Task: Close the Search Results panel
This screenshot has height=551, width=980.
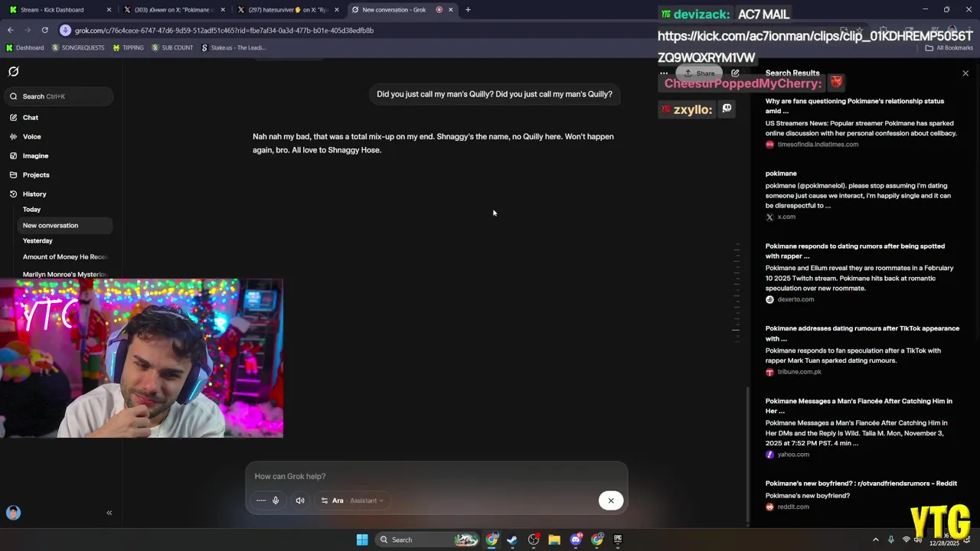Action: coord(965,73)
